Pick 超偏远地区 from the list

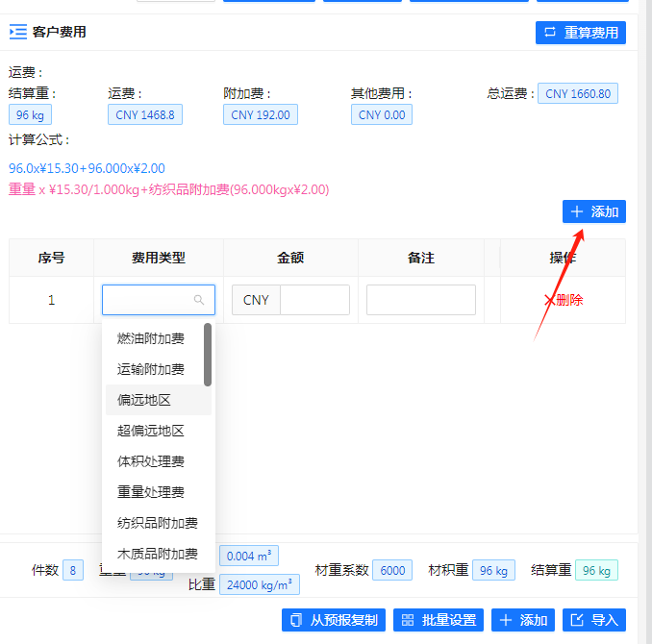(151, 431)
